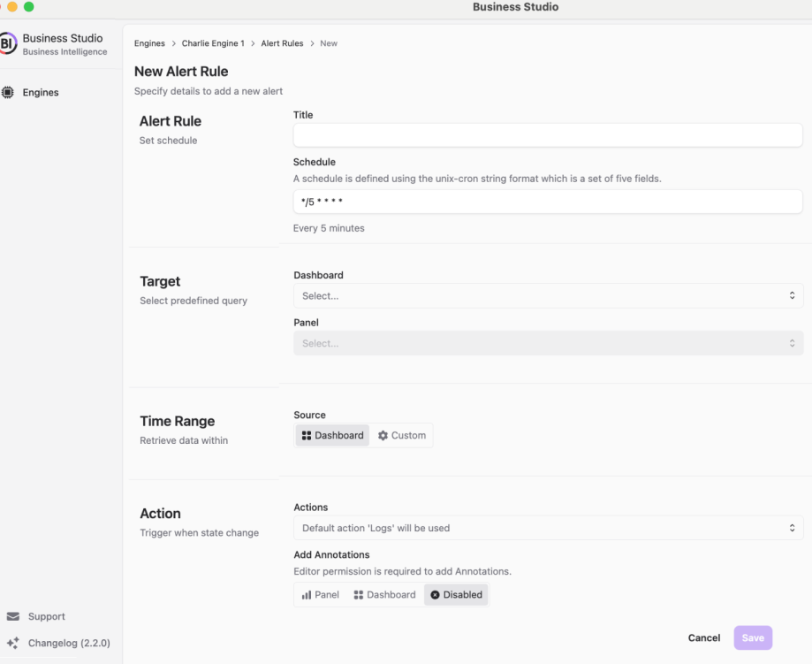Click the Business Studio BI logo
Image resolution: width=812 pixels, height=664 pixels.
pyautogui.click(x=7, y=43)
